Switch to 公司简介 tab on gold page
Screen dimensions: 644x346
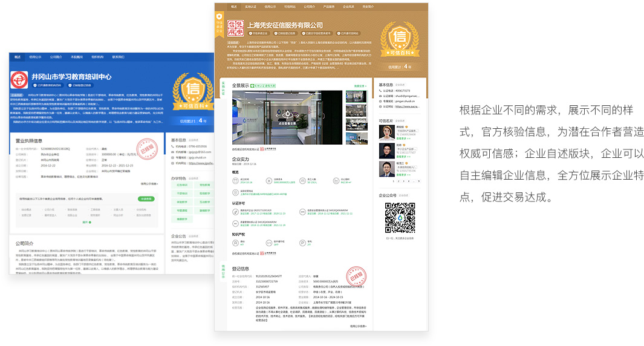tap(309, 7)
